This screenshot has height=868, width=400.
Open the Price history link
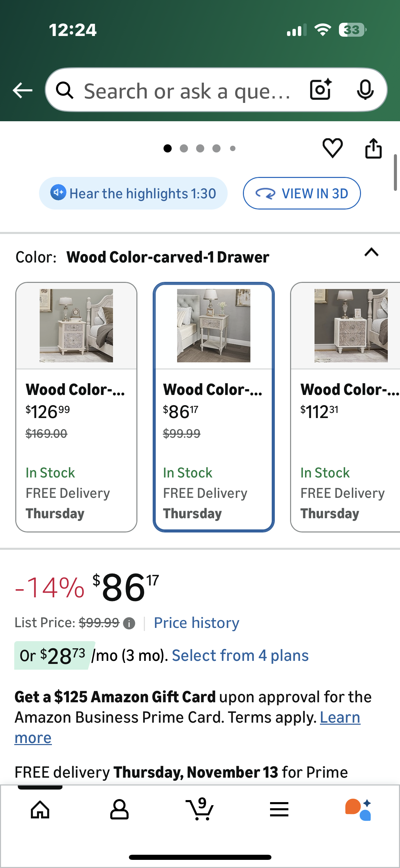pos(196,623)
